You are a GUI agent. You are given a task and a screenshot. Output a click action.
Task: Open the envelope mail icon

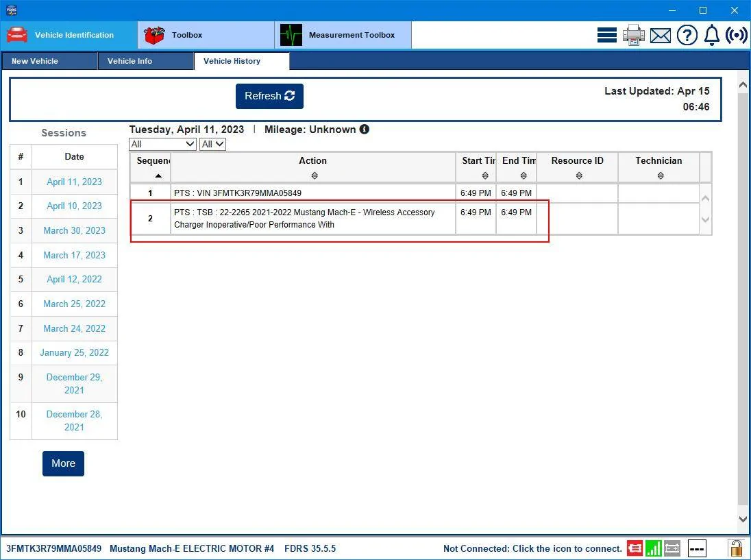[661, 36]
